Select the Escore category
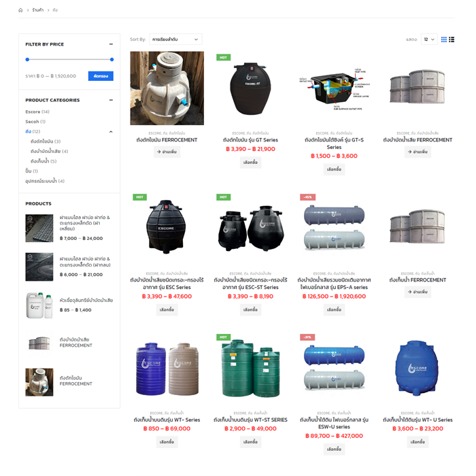Screen dimensions: 476x476 33,112
